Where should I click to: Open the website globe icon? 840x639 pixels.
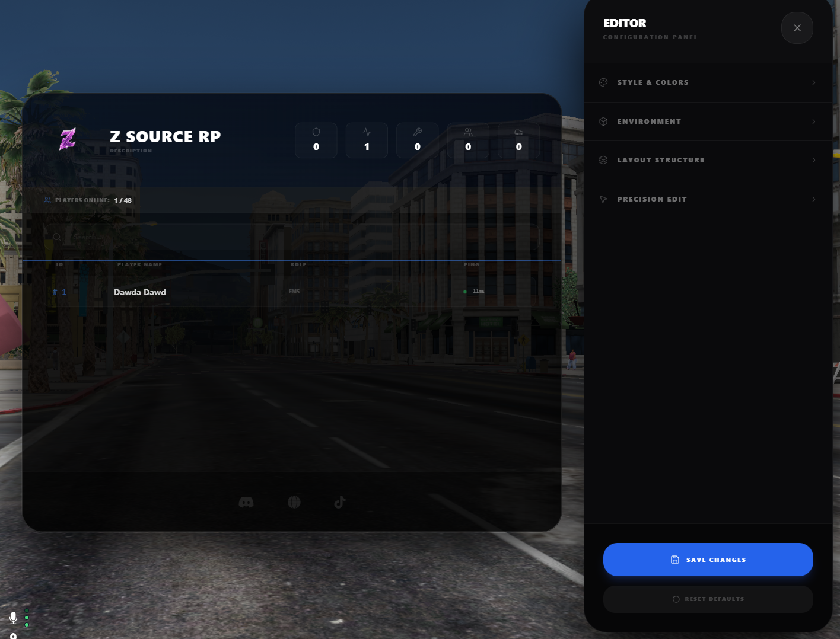(294, 502)
